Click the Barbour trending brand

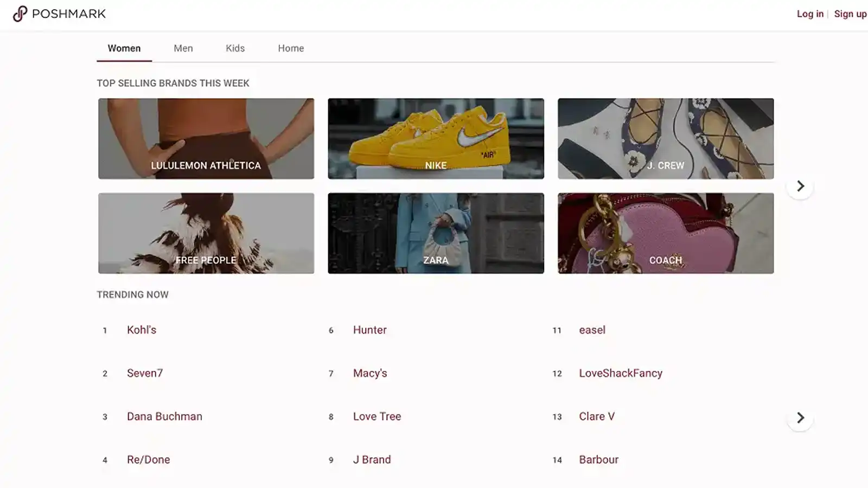tap(598, 459)
